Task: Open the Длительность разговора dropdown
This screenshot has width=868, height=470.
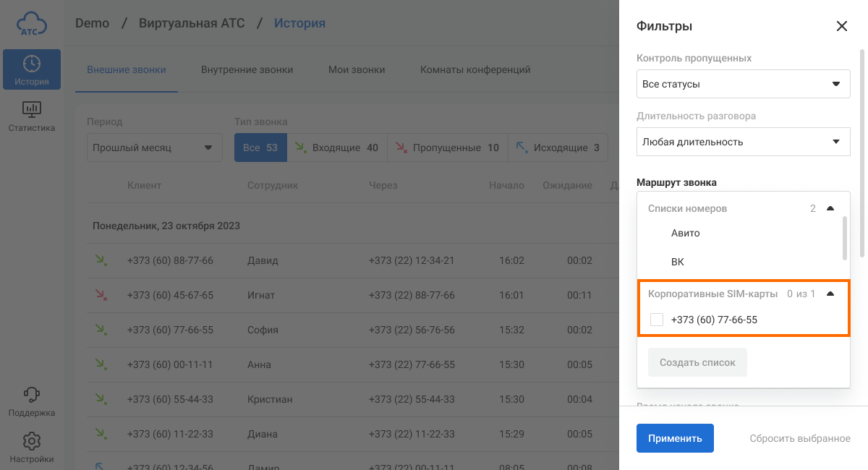Action: click(743, 142)
